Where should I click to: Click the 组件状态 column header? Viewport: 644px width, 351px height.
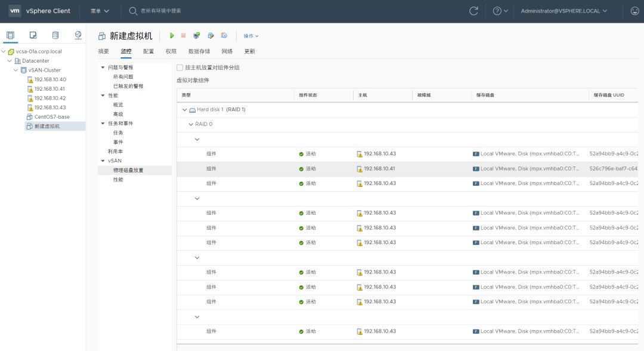(x=308, y=95)
